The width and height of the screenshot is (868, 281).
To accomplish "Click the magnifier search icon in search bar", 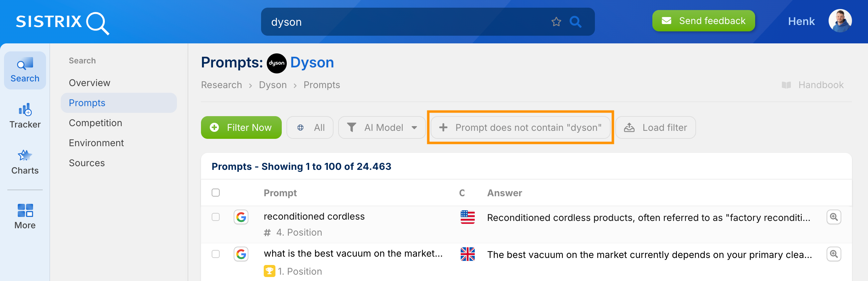I will point(575,22).
